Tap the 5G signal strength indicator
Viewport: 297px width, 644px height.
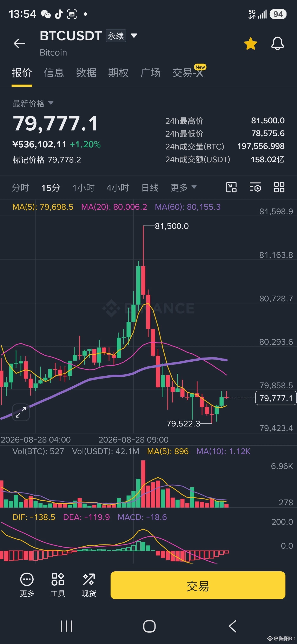pyautogui.click(x=258, y=14)
